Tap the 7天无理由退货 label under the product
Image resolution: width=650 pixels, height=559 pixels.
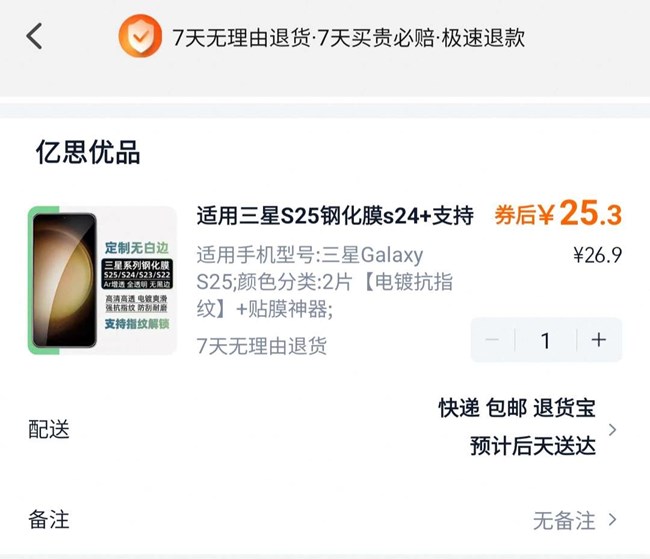(x=262, y=347)
